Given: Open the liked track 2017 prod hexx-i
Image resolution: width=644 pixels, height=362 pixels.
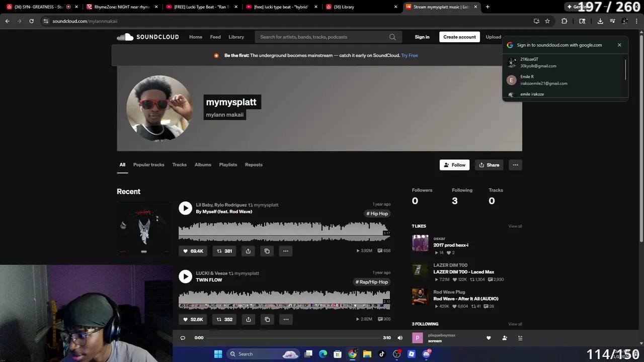Looking at the screenshot, I should (x=451, y=245).
